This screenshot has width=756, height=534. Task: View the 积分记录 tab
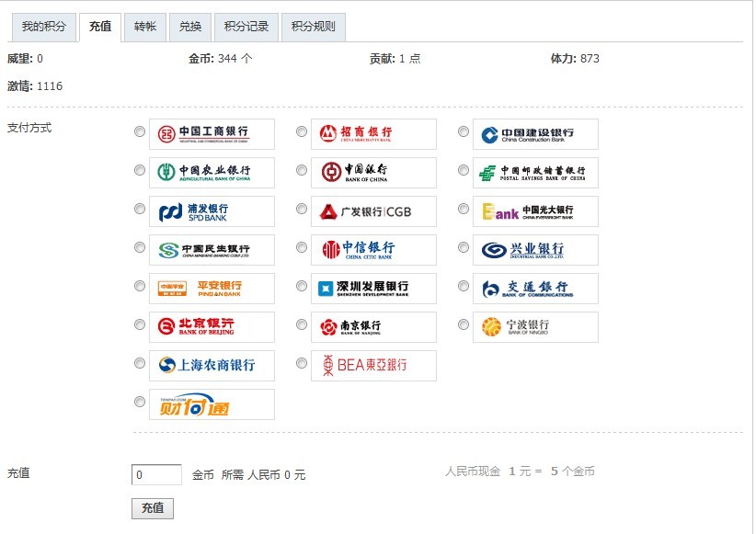(x=246, y=27)
